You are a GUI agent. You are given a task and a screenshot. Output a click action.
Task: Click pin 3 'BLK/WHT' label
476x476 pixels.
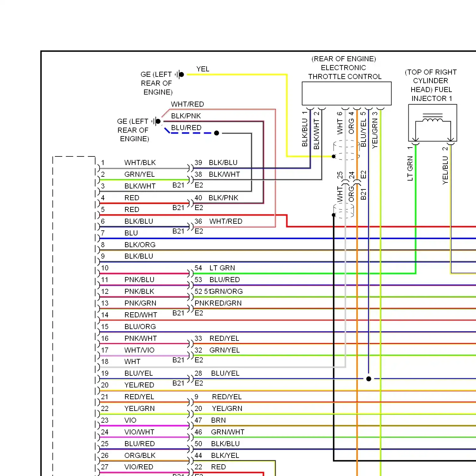coord(140,186)
